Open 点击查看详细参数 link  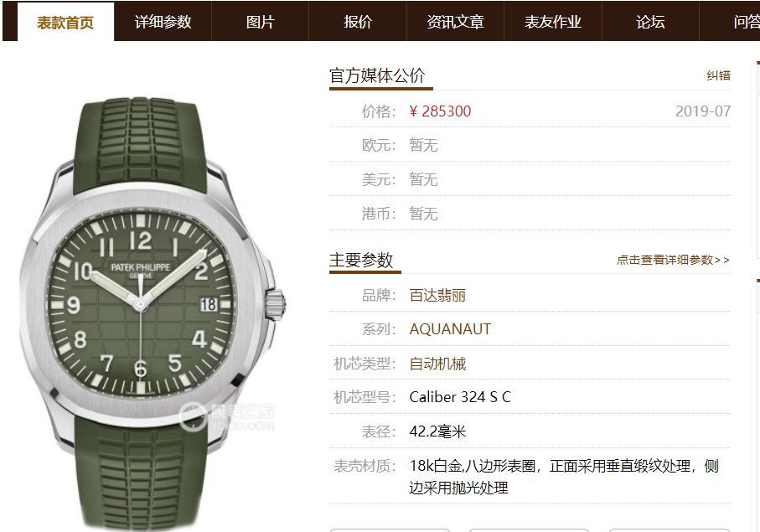click(673, 260)
